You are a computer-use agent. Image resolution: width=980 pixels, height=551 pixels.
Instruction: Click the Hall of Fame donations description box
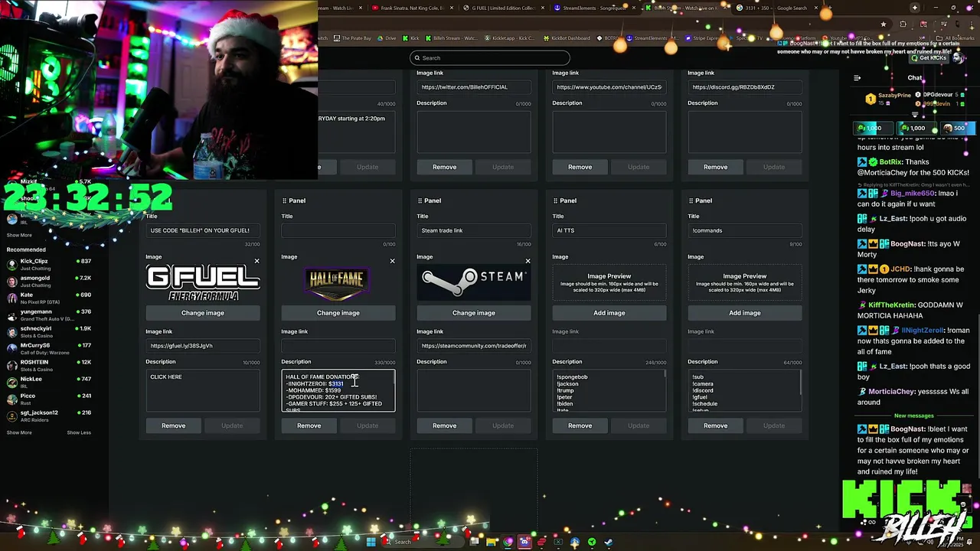[x=338, y=390]
